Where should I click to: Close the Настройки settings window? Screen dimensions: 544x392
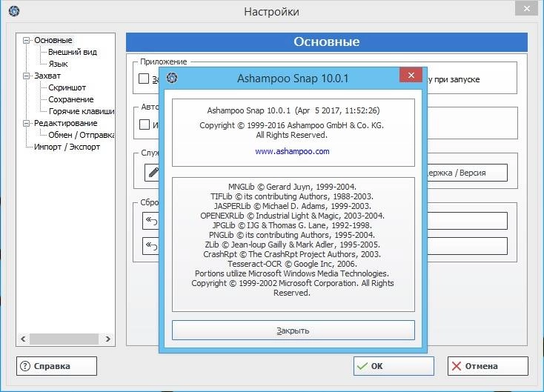click(x=526, y=9)
